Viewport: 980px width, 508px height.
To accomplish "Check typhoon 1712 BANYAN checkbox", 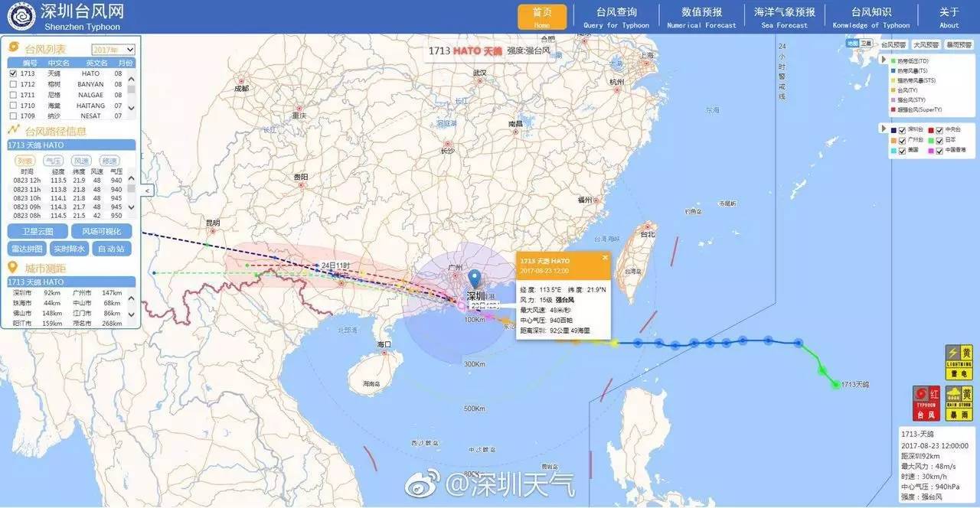I will pos(12,84).
